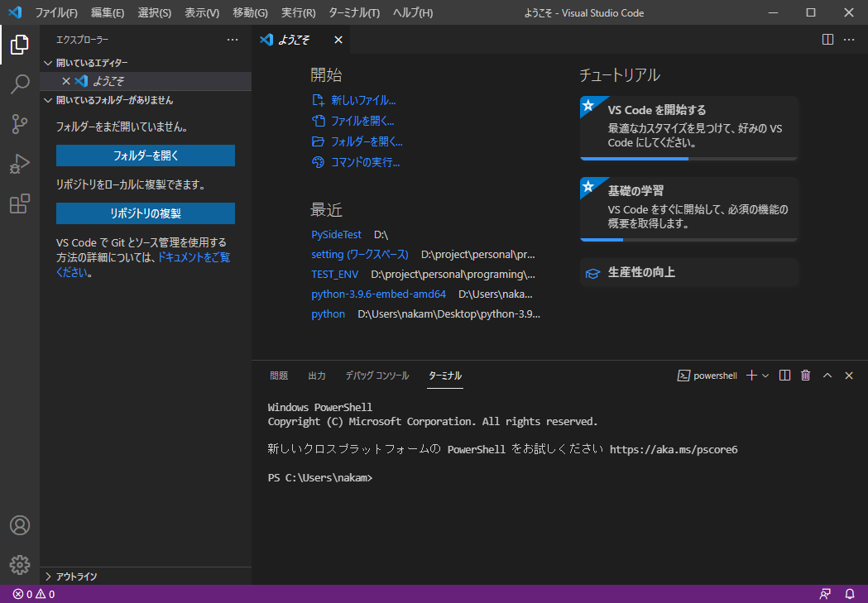Viewport: 868px width, 603px height.
Task: Open the 実行(R) menu
Action: coord(299,12)
